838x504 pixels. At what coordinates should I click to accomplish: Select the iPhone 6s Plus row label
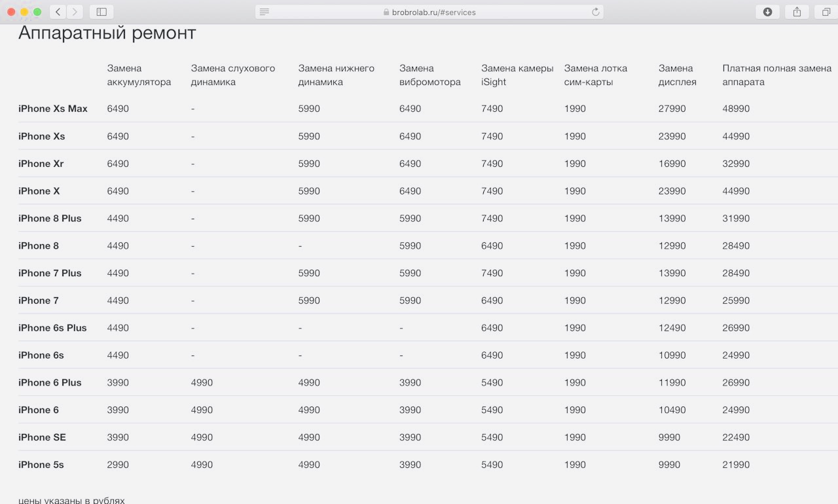[x=52, y=328]
